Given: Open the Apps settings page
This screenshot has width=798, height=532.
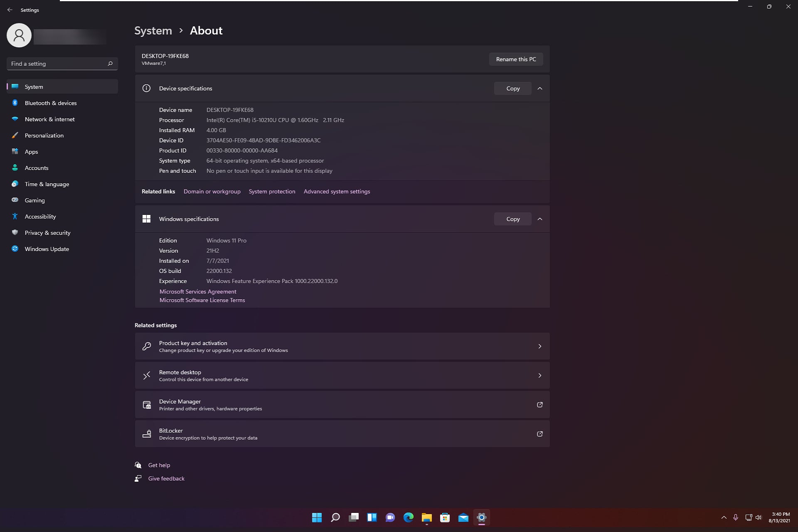Looking at the screenshot, I should tap(31, 151).
